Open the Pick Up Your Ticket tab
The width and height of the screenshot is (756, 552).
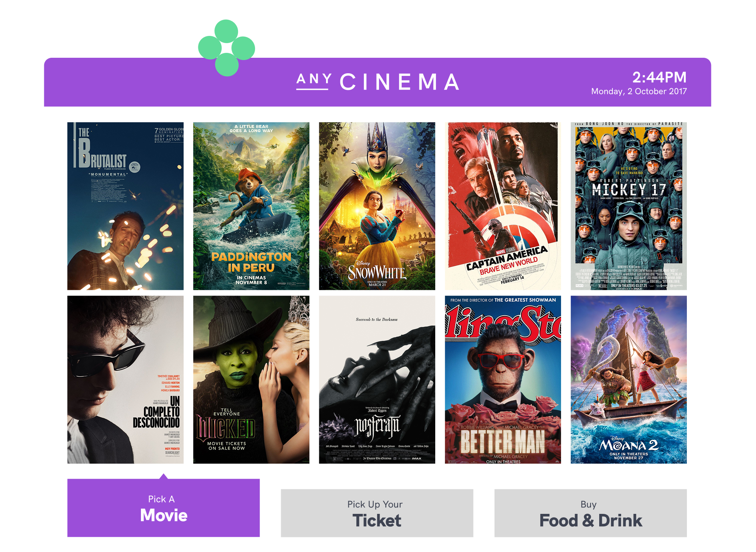point(377,513)
